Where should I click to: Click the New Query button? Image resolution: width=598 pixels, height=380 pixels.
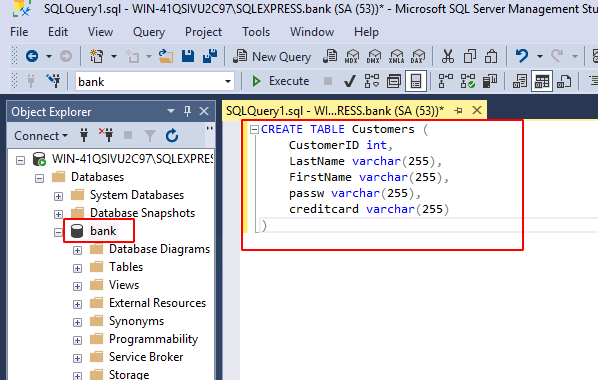(x=272, y=56)
